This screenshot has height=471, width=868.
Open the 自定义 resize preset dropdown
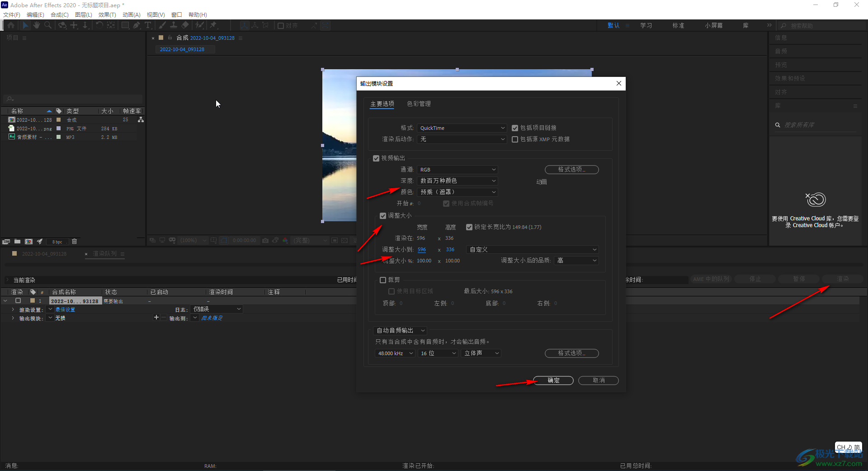533,250
